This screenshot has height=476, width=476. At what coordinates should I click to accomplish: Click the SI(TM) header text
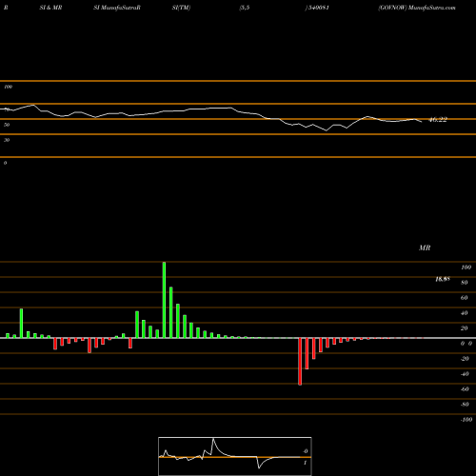pos(181,8)
